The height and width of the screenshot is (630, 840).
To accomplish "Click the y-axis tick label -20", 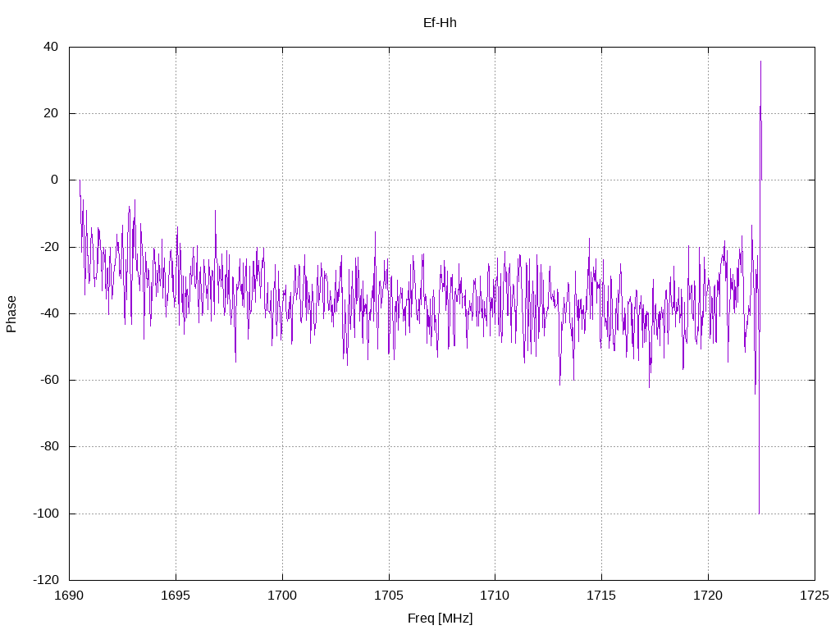I will click(x=49, y=247).
